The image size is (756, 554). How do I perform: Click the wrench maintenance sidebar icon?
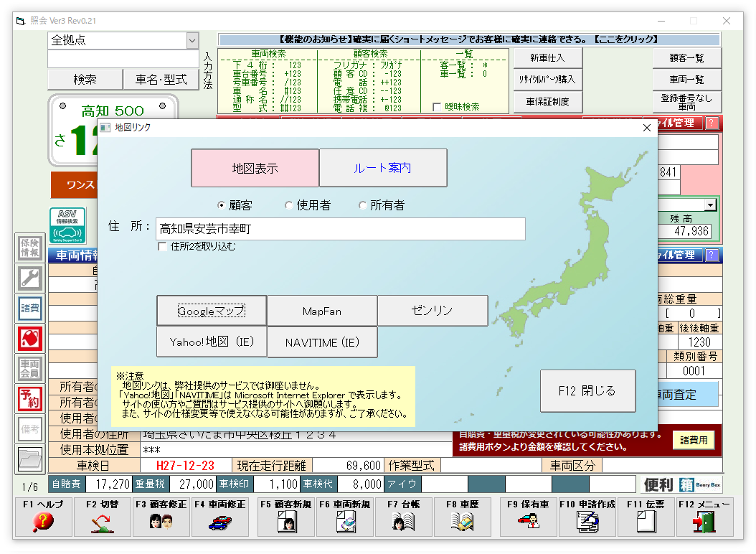tap(30, 278)
